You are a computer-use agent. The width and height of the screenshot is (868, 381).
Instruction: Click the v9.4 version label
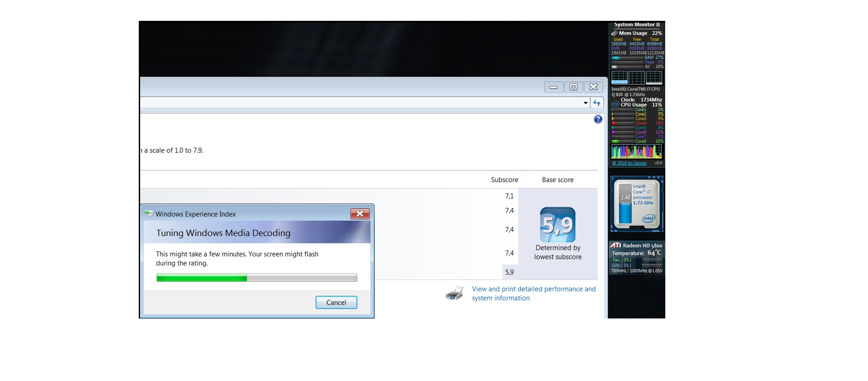[x=658, y=163]
